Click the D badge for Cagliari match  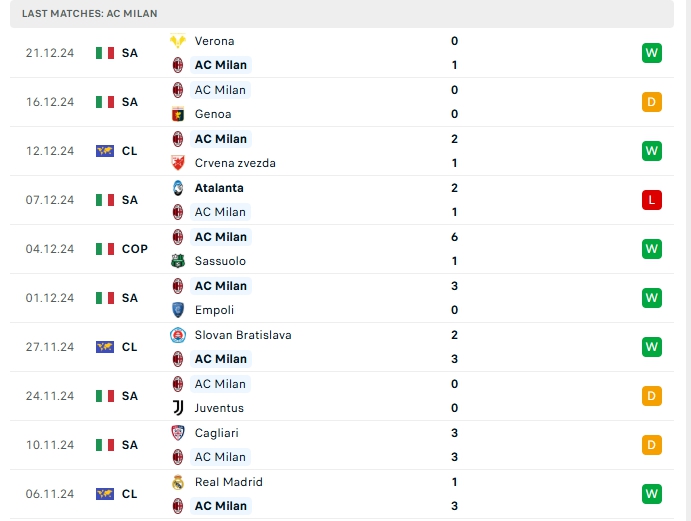(x=652, y=445)
